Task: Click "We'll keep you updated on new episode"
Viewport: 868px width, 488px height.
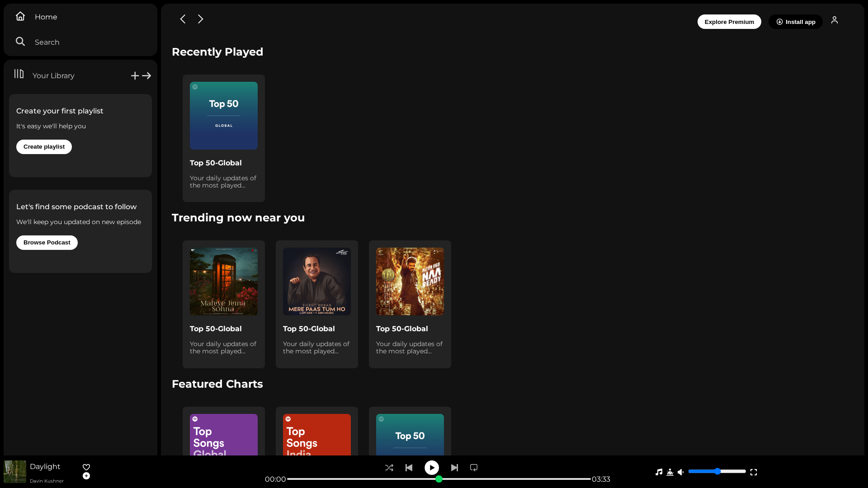Action: point(79,222)
